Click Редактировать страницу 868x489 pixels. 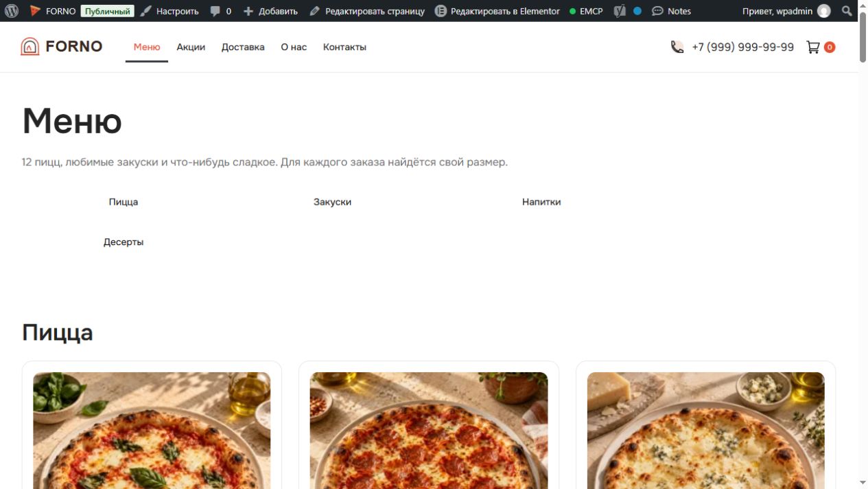pos(367,11)
